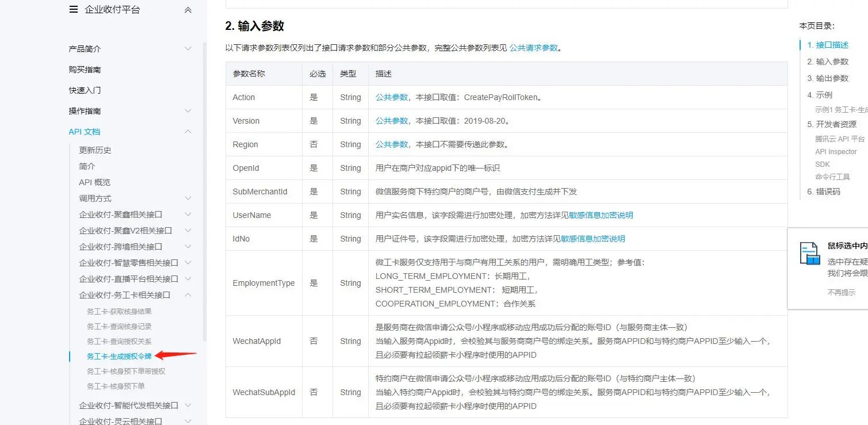Go to SDK in page contents
The width and height of the screenshot is (868, 425).
823,164
